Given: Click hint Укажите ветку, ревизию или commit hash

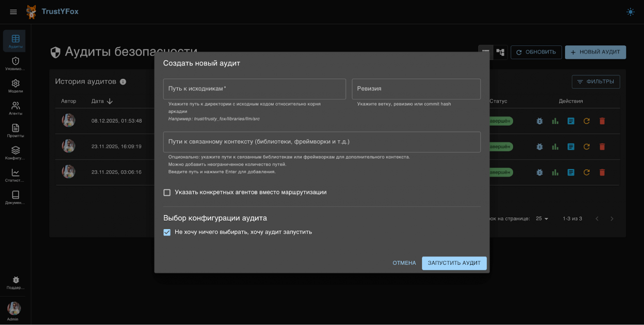Looking at the screenshot, I should click(x=404, y=104).
